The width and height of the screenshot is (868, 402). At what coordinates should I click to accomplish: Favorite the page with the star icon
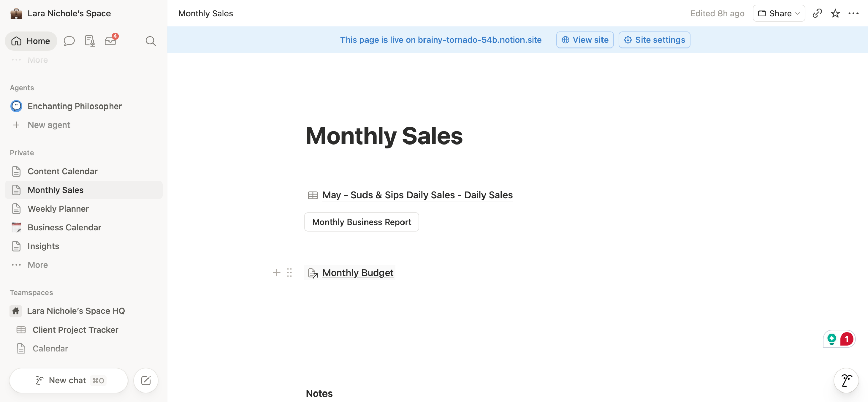[835, 13]
